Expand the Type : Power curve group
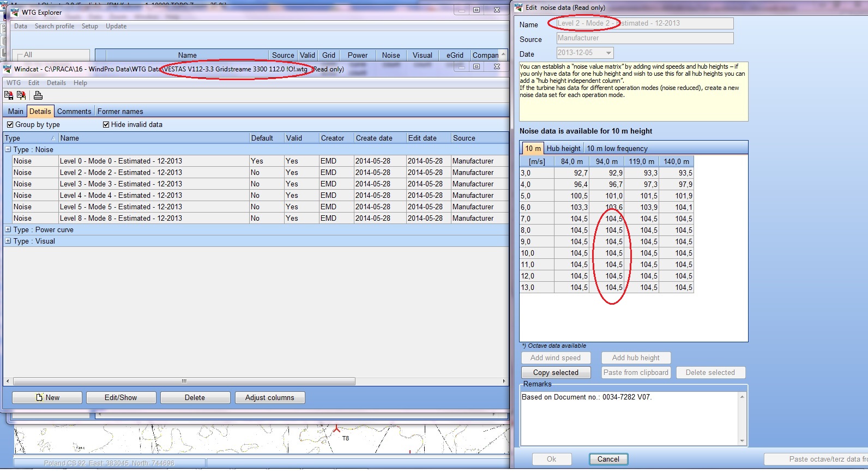868x472 pixels. (x=8, y=229)
